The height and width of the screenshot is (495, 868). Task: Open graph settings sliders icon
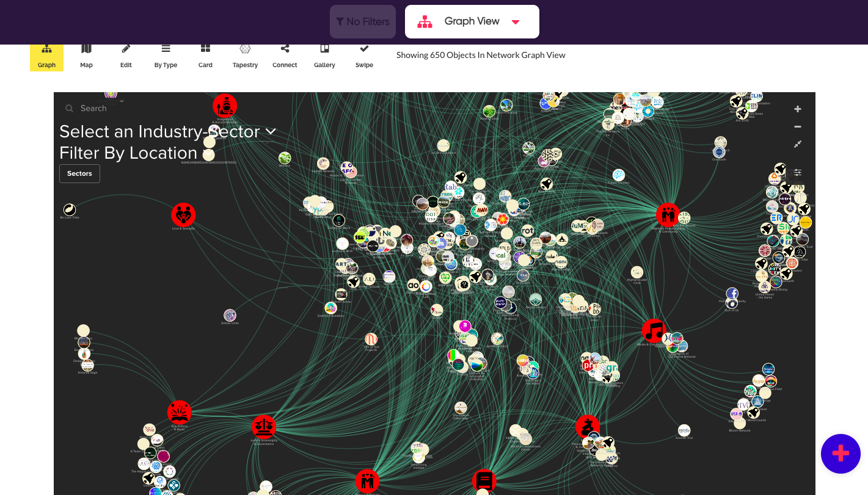pyautogui.click(x=798, y=173)
